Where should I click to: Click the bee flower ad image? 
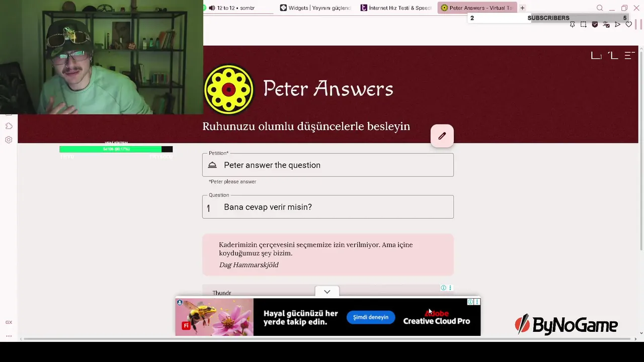pos(214,317)
